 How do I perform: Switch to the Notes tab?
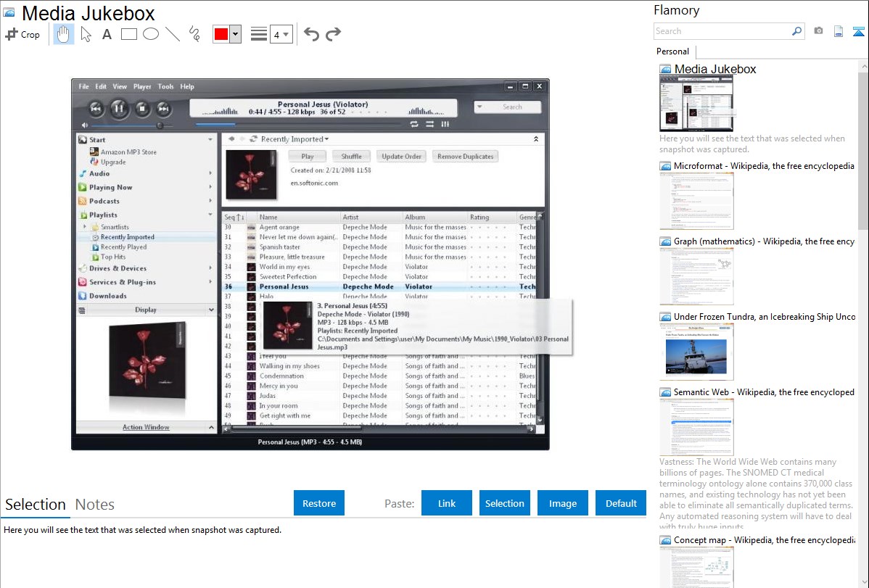coord(95,505)
